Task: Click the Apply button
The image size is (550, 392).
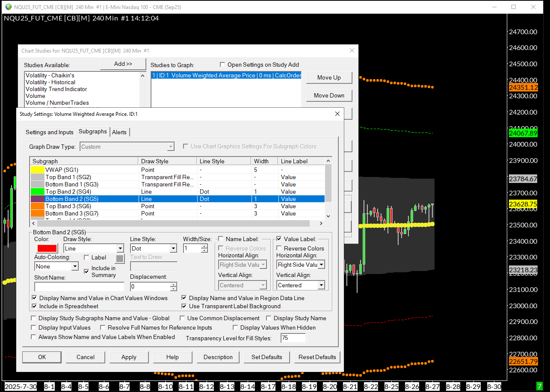Action: pos(129,357)
